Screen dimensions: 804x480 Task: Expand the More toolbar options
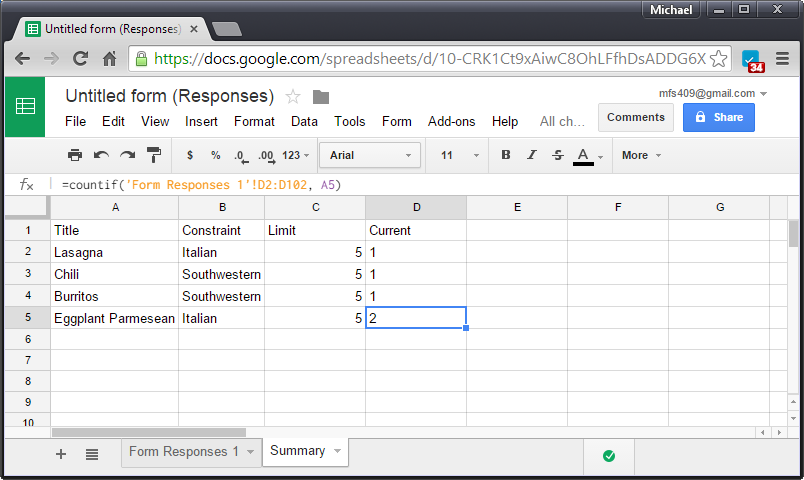641,155
